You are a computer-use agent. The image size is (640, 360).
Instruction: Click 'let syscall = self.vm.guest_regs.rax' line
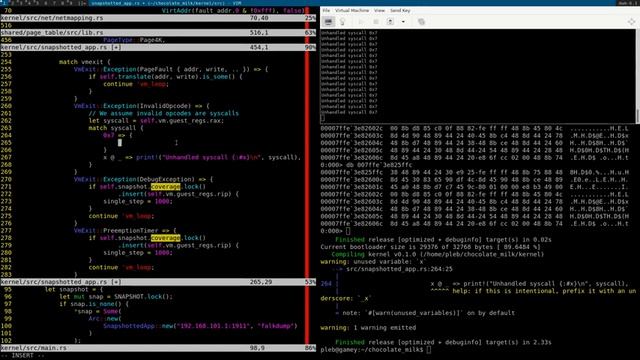coord(156,121)
